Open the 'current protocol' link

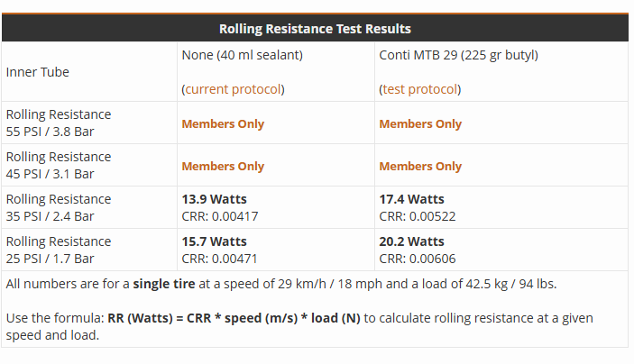point(234,89)
